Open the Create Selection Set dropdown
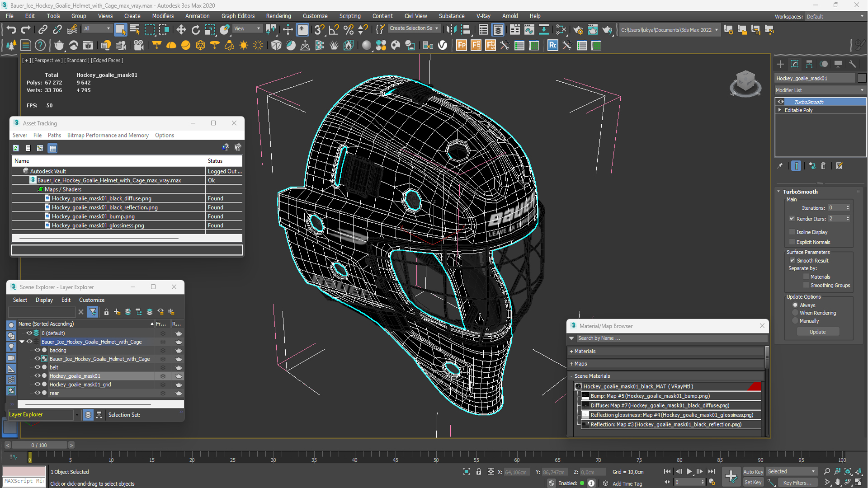Viewport: 868px width, 488px height. click(414, 28)
